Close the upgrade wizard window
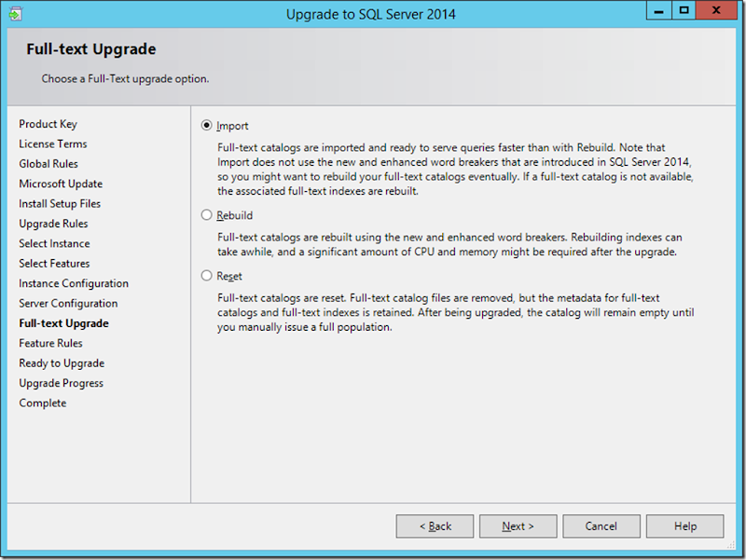Viewport: 746px width, 560px height. (x=716, y=10)
